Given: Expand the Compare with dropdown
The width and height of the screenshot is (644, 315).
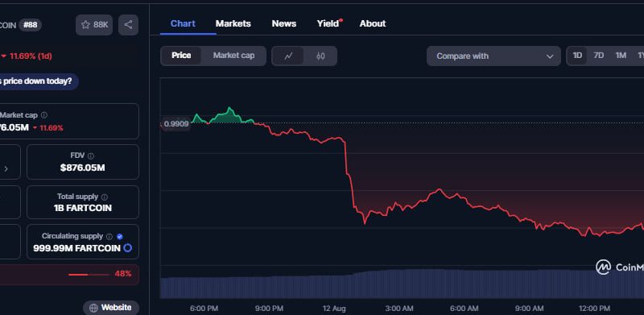Looking at the screenshot, I should click(493, 56).
